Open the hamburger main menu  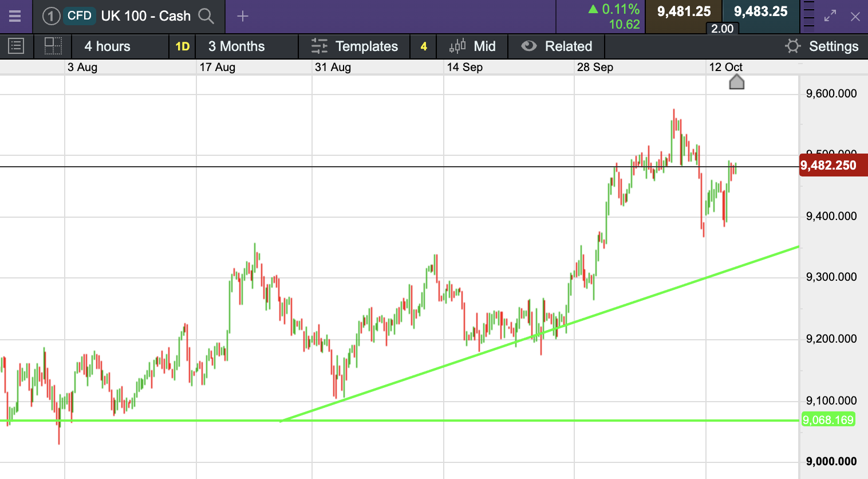15,16
